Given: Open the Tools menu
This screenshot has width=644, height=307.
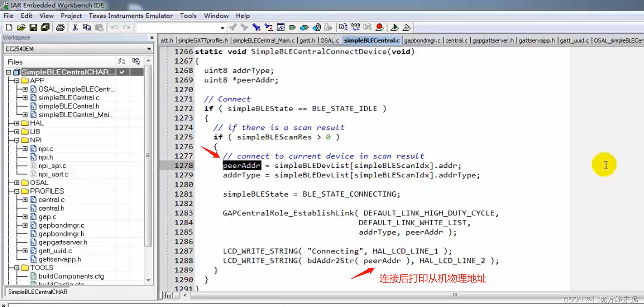Looking at the screenshot, I should tap(188, 16).
